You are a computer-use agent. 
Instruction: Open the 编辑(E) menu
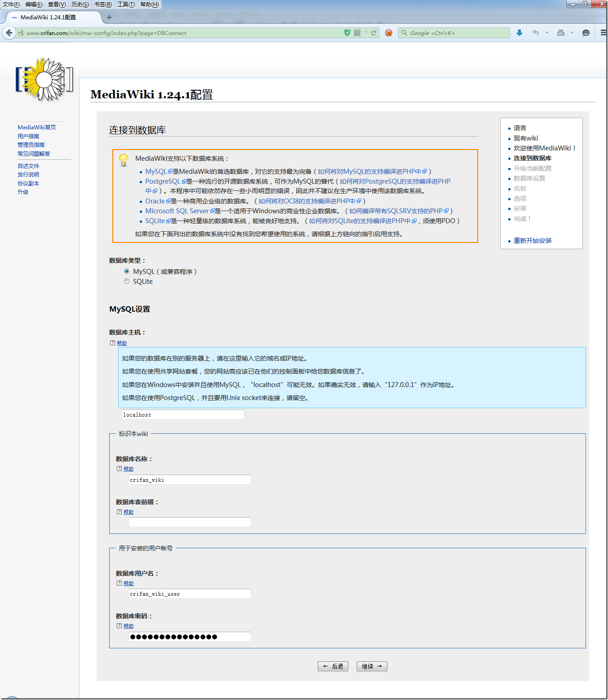click(34, 4)
